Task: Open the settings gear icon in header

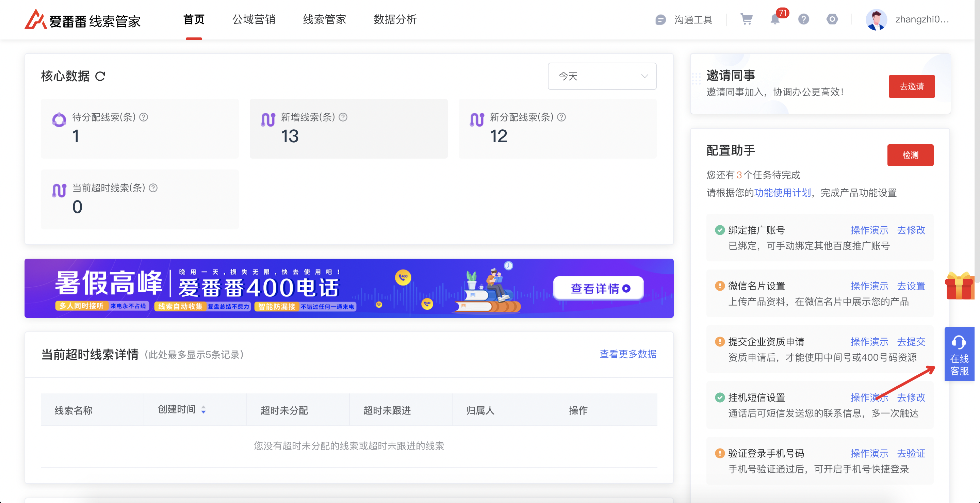Action: pos(832,19)
